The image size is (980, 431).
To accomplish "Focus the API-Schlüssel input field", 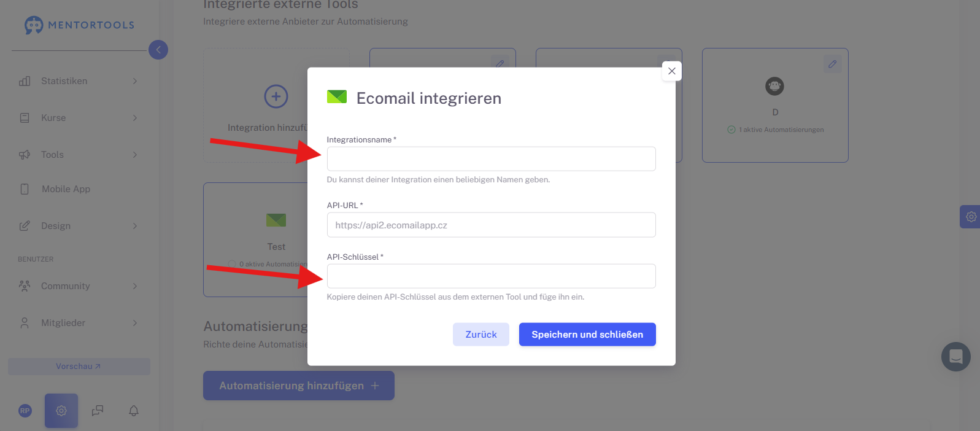I will (491, 276).
